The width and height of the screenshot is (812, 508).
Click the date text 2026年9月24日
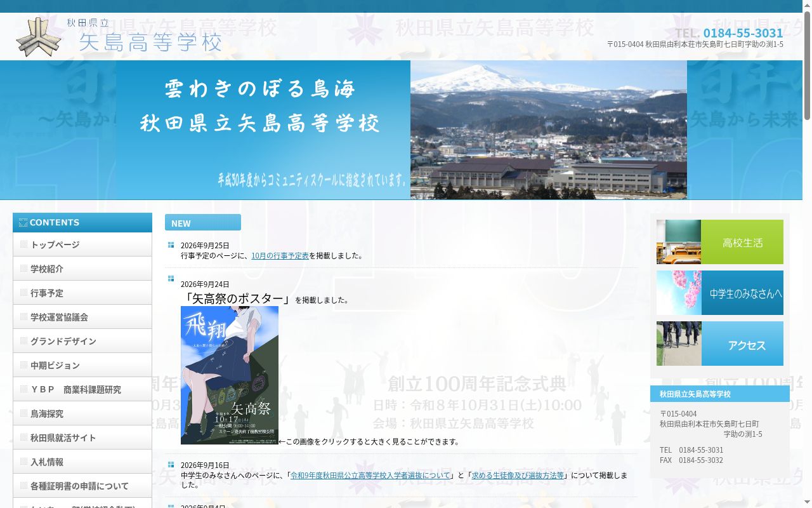pos(205,284)
